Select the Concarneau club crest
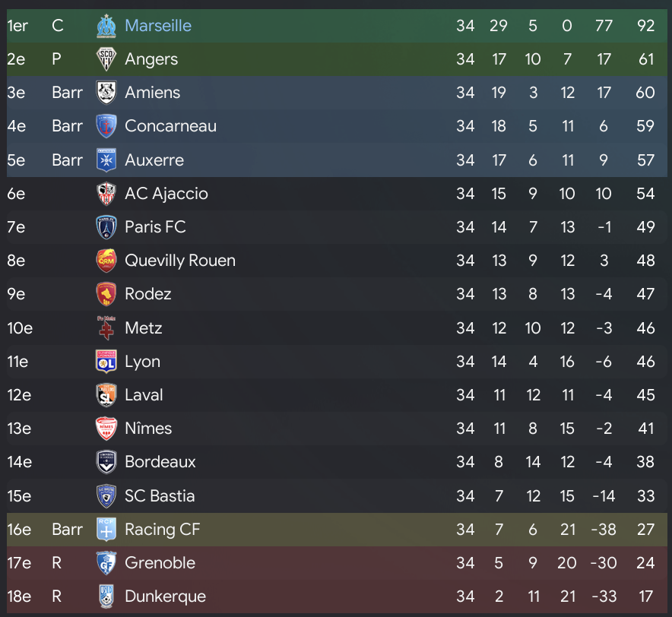Screen dimensions: 672x617 tap(106, 126)
